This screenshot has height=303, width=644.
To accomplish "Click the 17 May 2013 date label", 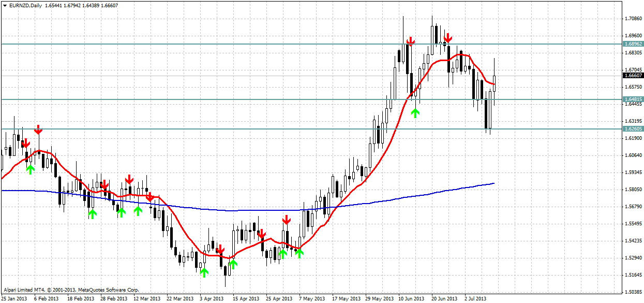I will point(346,299).
